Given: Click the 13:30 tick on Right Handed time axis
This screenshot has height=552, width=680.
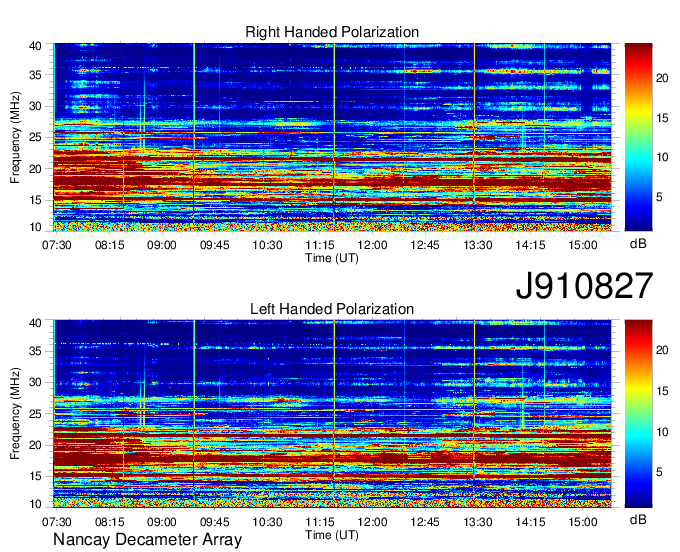Looking at the screenshot, I should (477, 245).
